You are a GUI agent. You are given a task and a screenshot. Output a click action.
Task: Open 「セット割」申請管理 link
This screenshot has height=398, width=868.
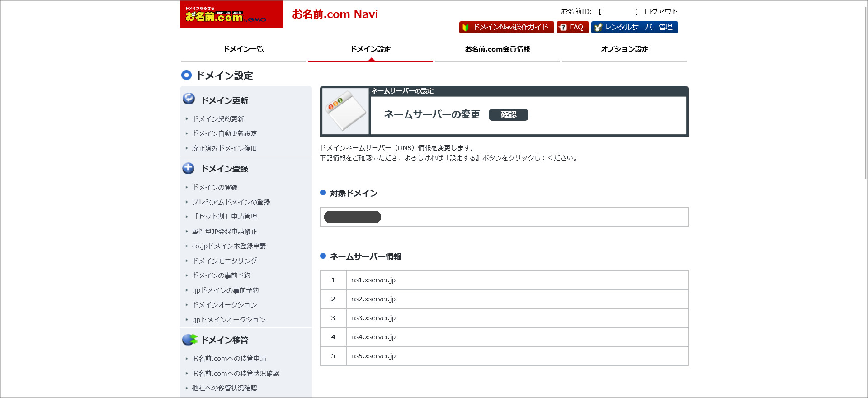pyautogui.click(x=225, y=217)
